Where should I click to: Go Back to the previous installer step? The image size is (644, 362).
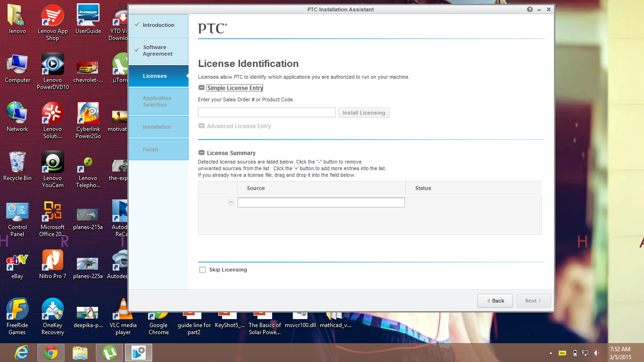pos(495,301)
